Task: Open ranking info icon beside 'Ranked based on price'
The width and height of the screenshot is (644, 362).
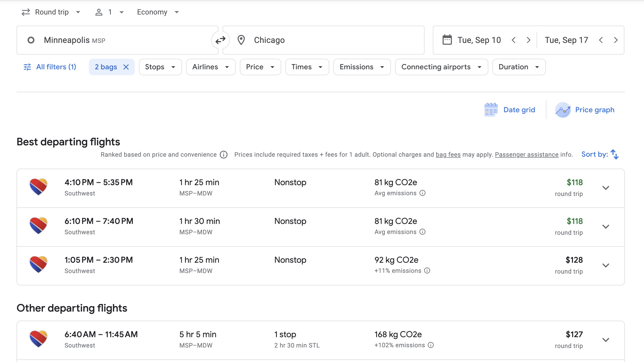Action: click(x=224, y=155)
